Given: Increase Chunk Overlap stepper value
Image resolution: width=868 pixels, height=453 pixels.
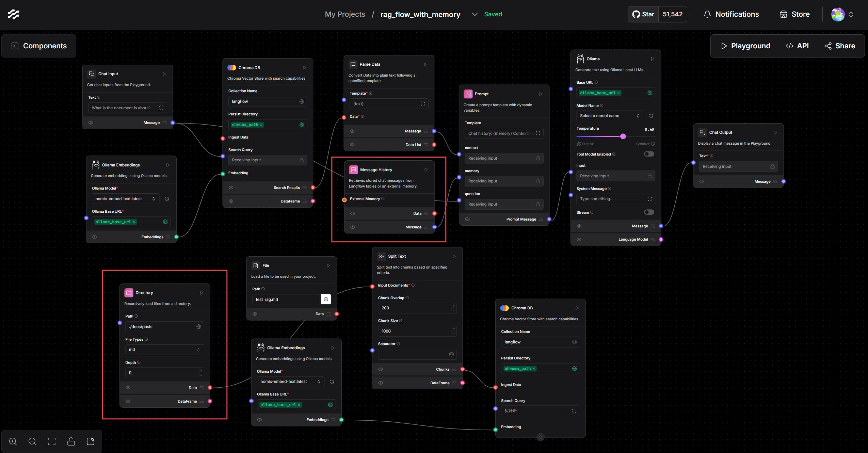Looking at the screenshot, I should click(454, 306).
